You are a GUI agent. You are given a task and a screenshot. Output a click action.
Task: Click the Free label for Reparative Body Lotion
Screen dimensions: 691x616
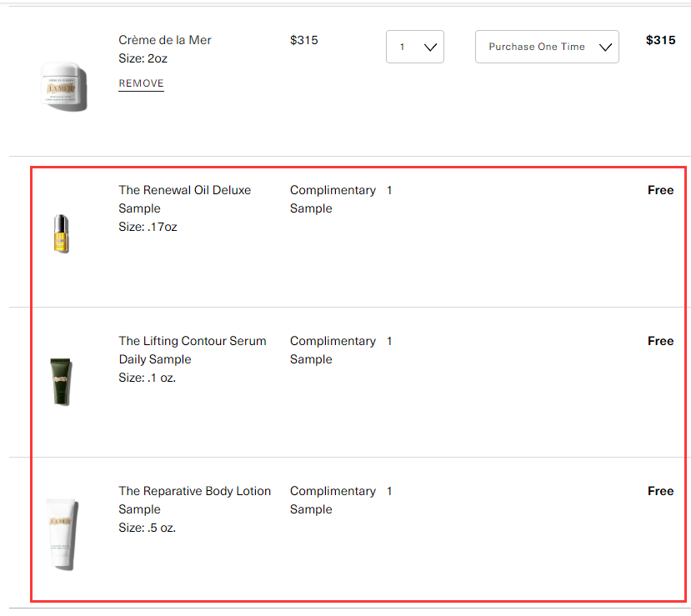pyautogui.click(x=660, y=491)
